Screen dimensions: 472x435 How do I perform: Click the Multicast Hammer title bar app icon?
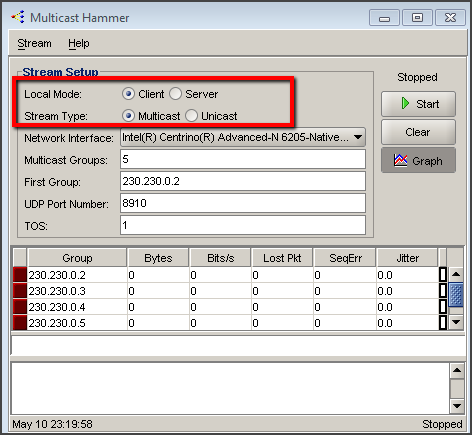click(18, 17)
